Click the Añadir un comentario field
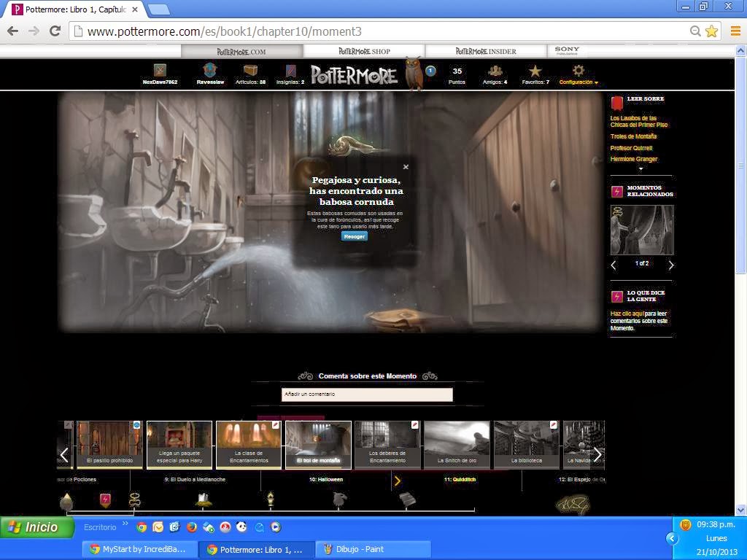 click(367, 394)
